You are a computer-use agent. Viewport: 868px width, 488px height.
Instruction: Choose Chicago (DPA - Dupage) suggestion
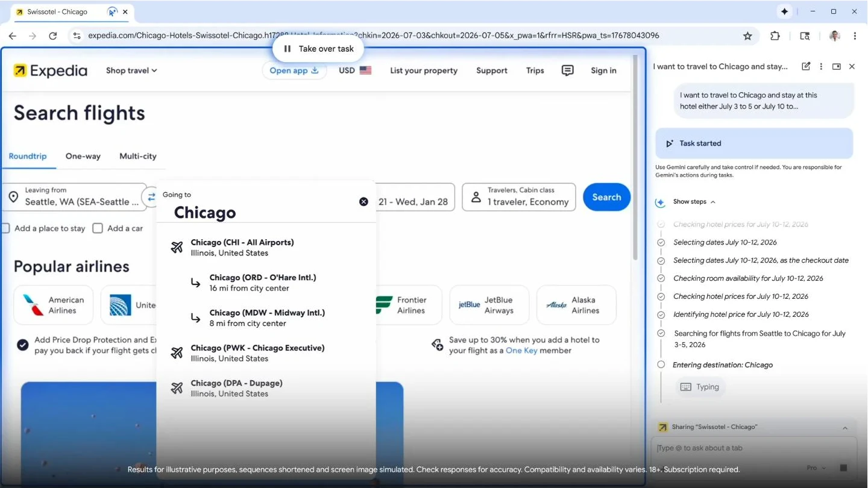tap(266, 389)
